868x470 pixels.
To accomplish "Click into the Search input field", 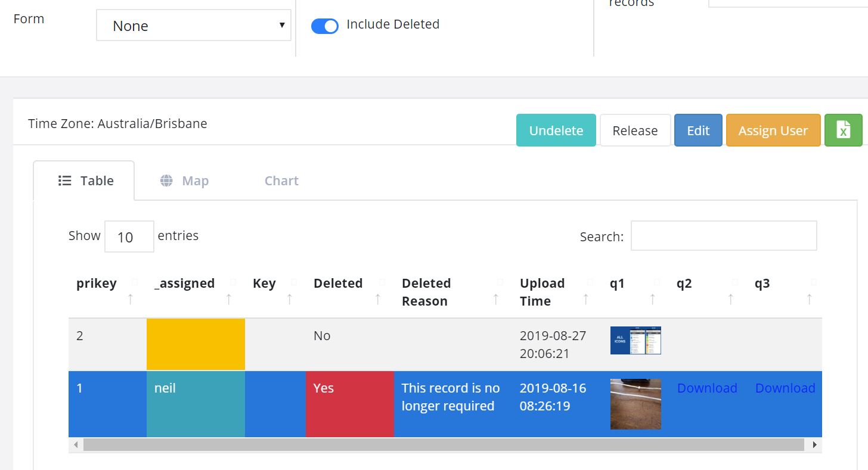I will (x=723, y=236).
